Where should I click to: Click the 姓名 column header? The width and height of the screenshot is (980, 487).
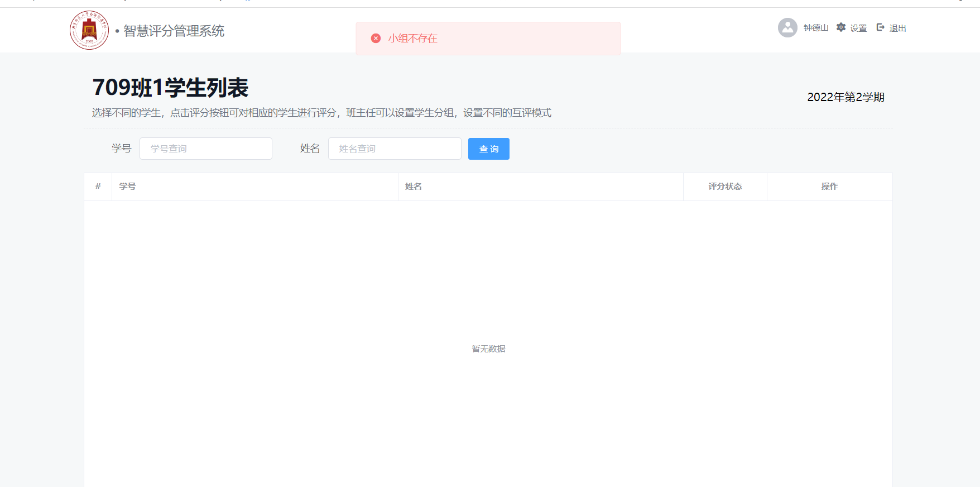click(541, 187)
